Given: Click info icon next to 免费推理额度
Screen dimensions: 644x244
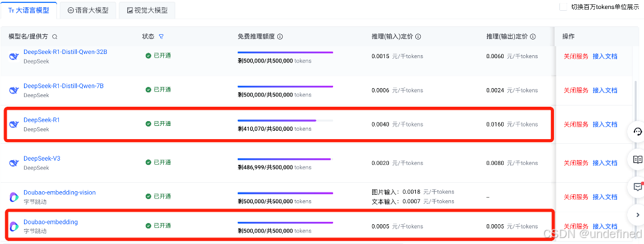Looking at the screenshot, I should tap(280, 37).
